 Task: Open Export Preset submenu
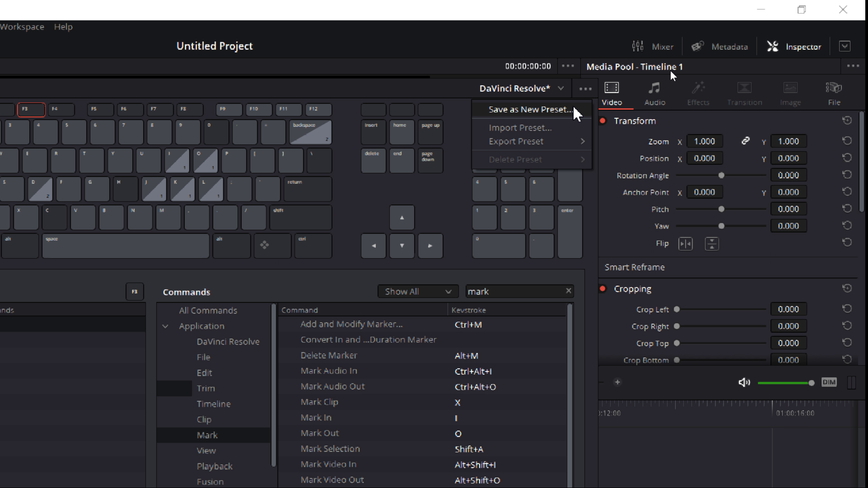point(531,141)
